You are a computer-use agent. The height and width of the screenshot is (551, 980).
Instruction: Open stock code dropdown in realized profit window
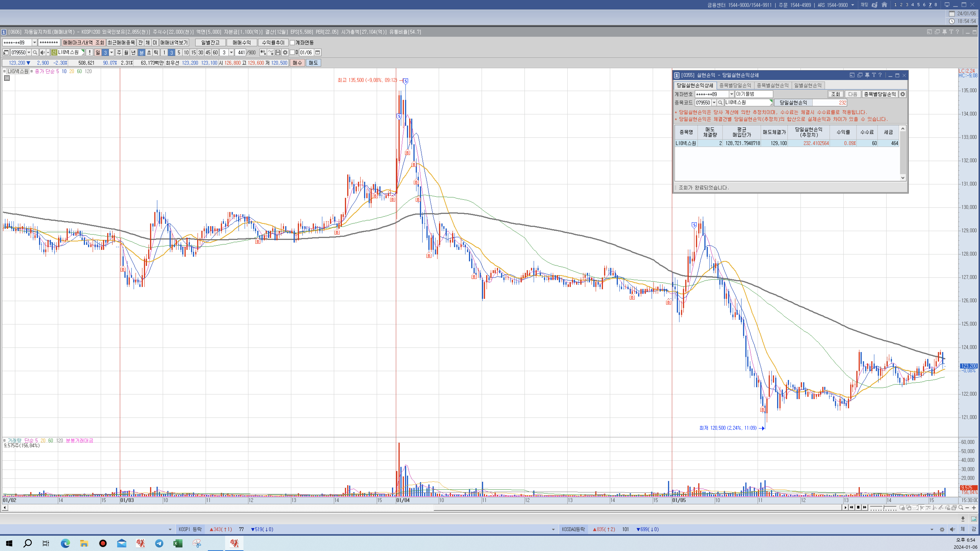714,103
